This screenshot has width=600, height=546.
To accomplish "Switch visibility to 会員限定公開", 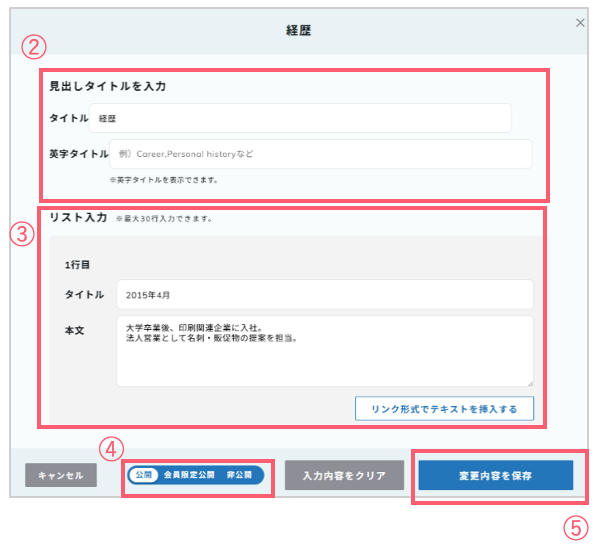I will click(x=189, y=475).
